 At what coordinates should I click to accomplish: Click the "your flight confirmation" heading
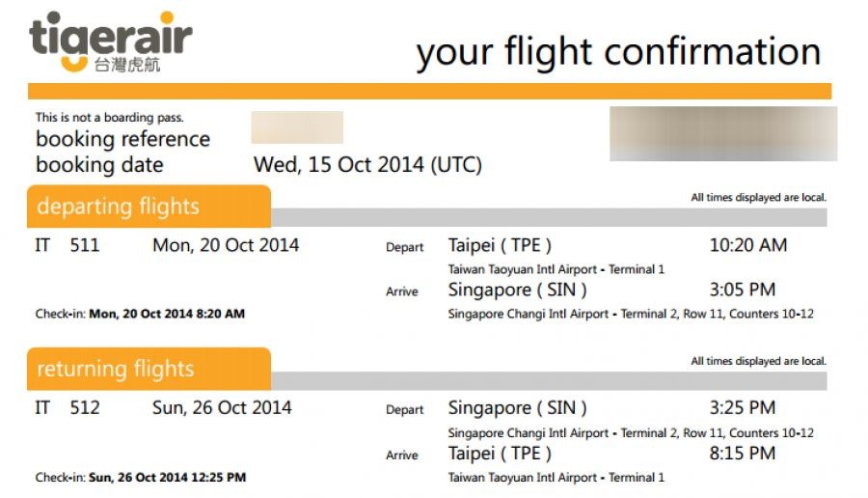(x=618, y=51)
